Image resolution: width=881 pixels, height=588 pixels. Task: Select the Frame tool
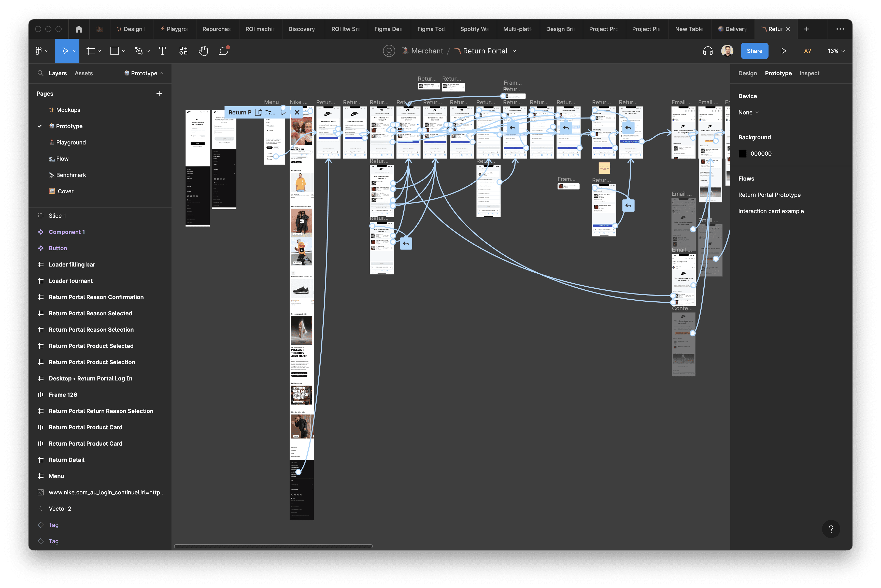pos(90,51)
